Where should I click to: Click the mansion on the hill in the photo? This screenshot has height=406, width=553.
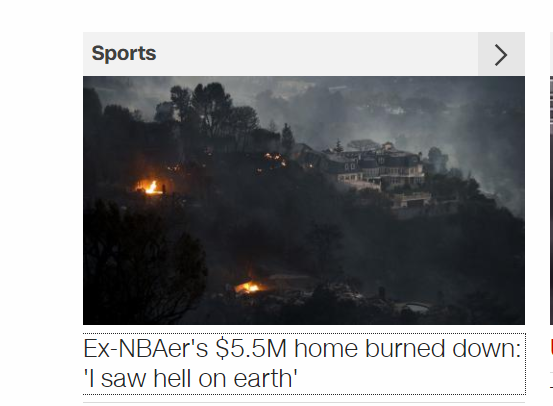coord(377,169)
